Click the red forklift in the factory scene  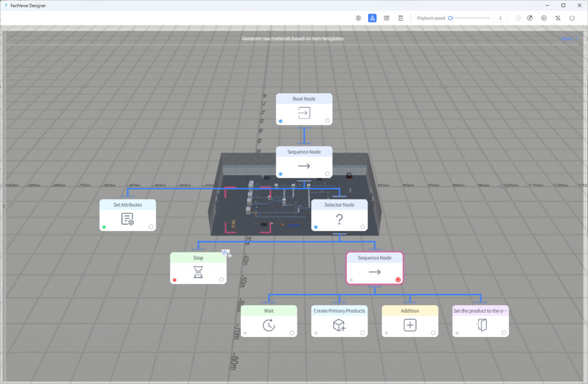coord(349,175)
